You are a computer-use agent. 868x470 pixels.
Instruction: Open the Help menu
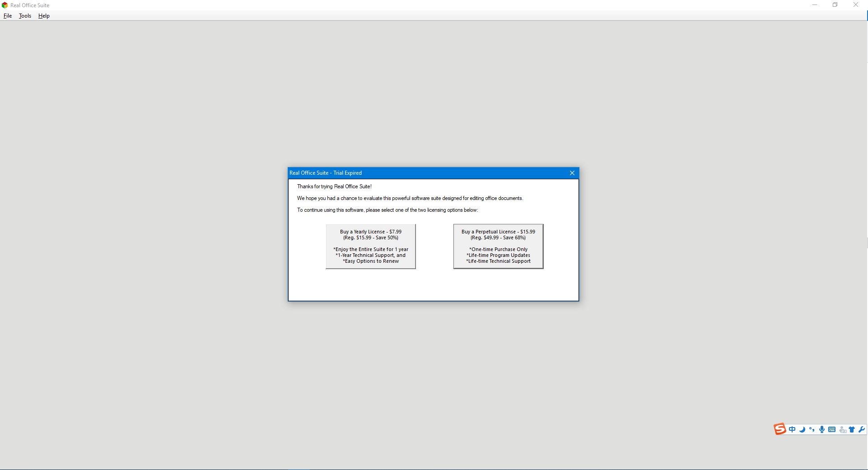tap(44, 16)
